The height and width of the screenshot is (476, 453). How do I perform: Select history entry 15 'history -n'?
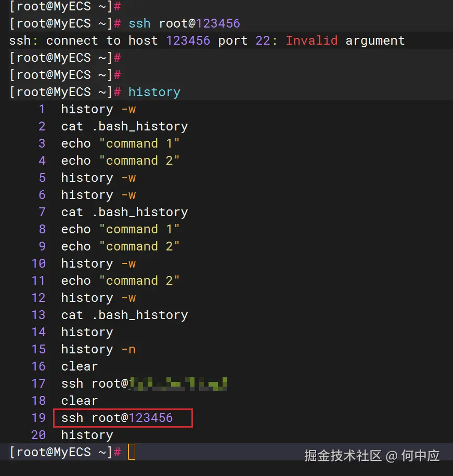(x=98, y=349)
